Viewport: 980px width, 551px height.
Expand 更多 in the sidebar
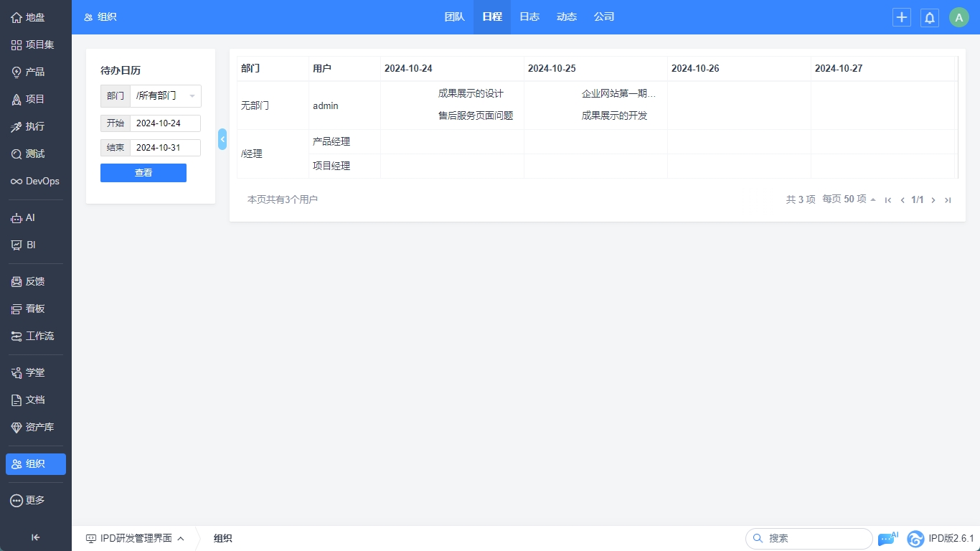(x=36, y=500)
